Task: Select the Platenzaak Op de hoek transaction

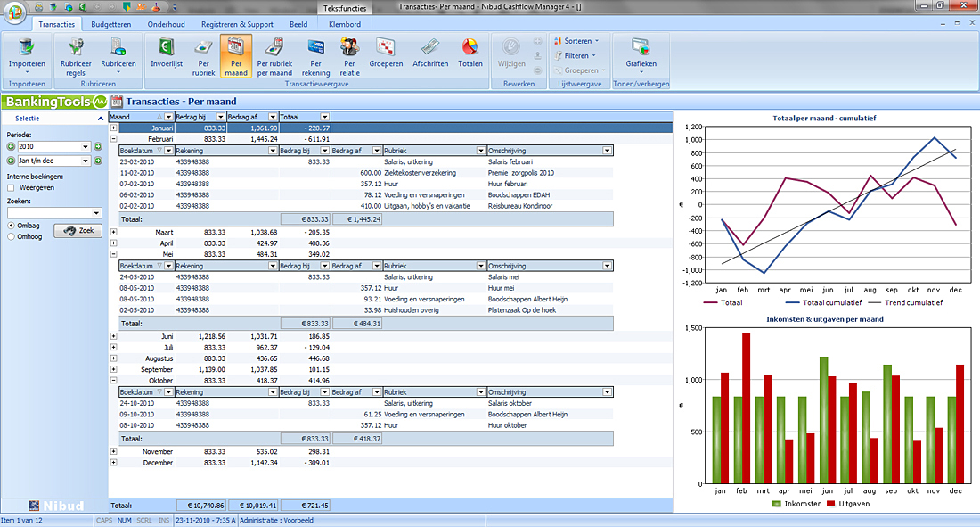Action: pyautogui.click(x=365, y=309)
